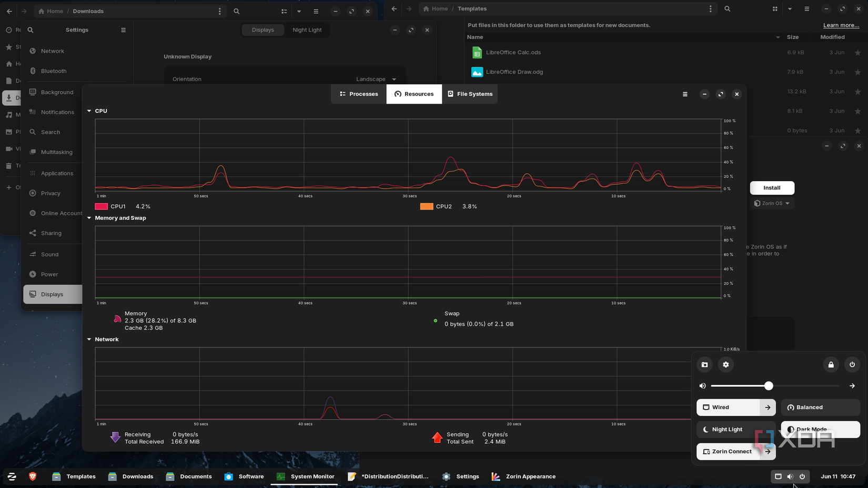The width and height of the screenshot is (868, 488).
Task: Collapse the CPU section
Action: (89, 111)
